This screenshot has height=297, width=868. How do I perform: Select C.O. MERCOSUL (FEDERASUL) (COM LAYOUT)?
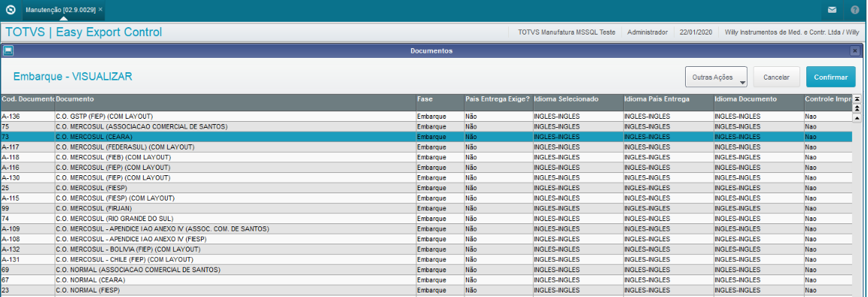pos(426,147)
